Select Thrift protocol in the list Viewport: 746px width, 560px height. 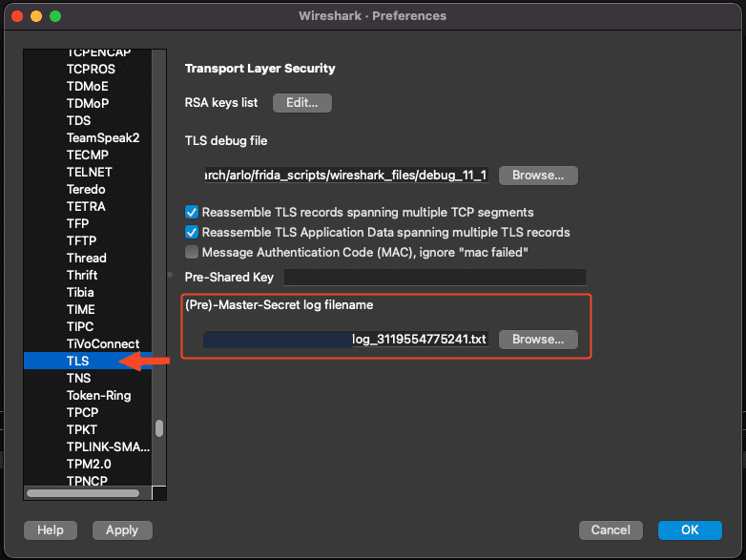[x=82, y=275]
